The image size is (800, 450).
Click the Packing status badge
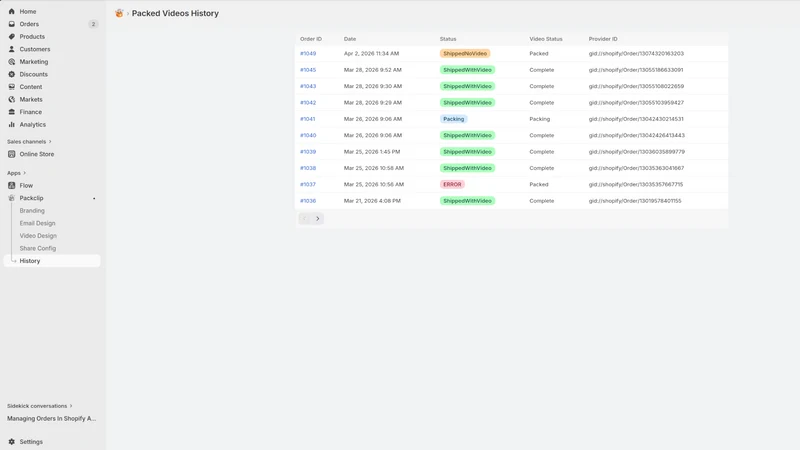pyautogui.click(x=454, y=119)
